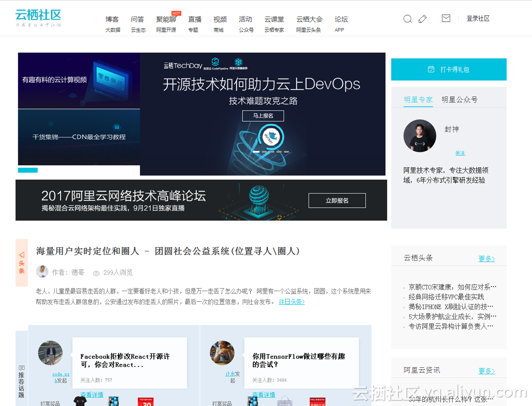
Task: Open 云生态 sub-navigation link
Action: pos(138,30)
